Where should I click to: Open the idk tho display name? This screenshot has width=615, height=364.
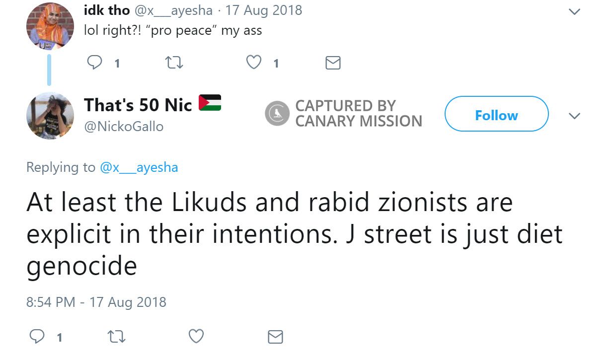[x=107, y=10]
